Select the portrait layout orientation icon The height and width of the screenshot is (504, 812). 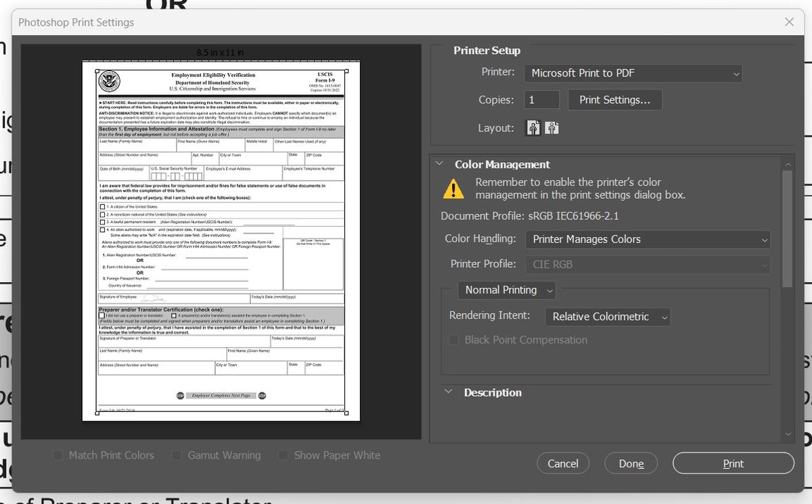(x=533, y=127)
